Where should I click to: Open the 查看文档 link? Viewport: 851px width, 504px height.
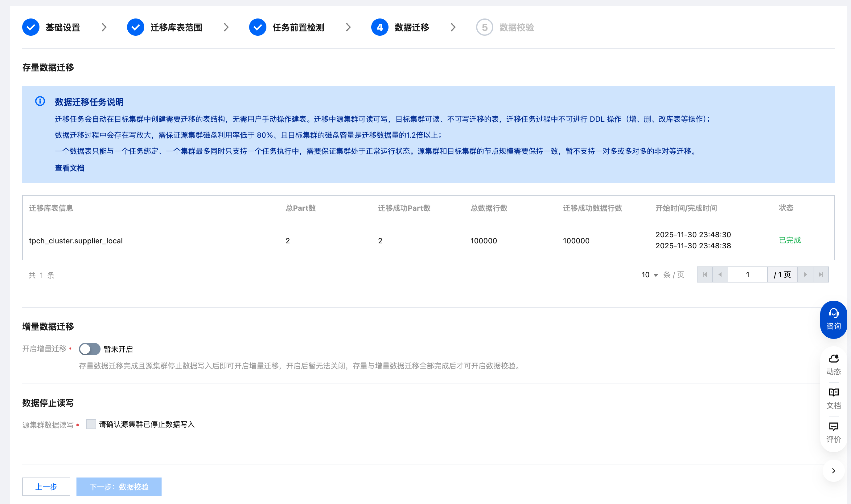tap(70, 168)
